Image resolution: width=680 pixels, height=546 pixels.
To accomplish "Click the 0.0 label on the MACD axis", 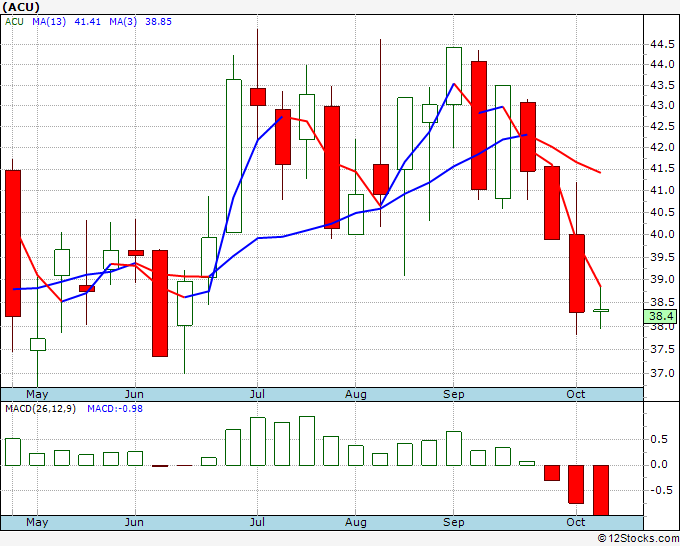I will click(x=659, y=465).
